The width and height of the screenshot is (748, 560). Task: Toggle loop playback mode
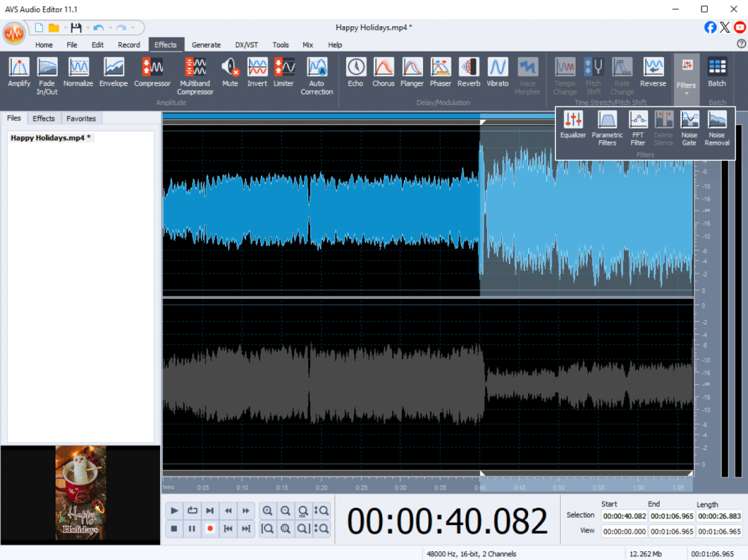tap(192, 510)
